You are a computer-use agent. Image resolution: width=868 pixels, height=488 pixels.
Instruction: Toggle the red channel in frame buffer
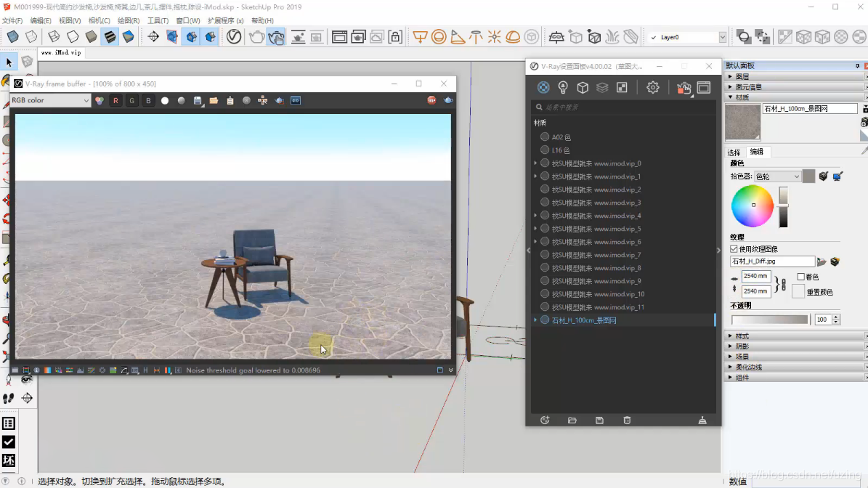tap(115, 101)
